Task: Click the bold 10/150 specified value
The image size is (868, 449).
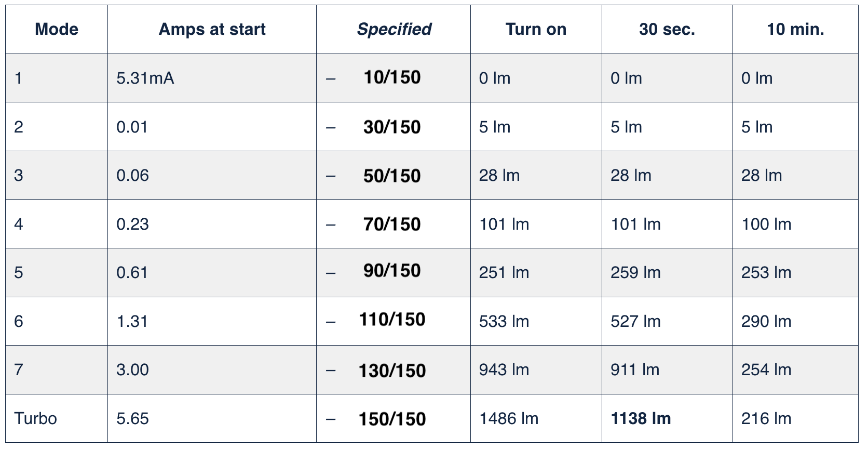Action: (392, 77)
